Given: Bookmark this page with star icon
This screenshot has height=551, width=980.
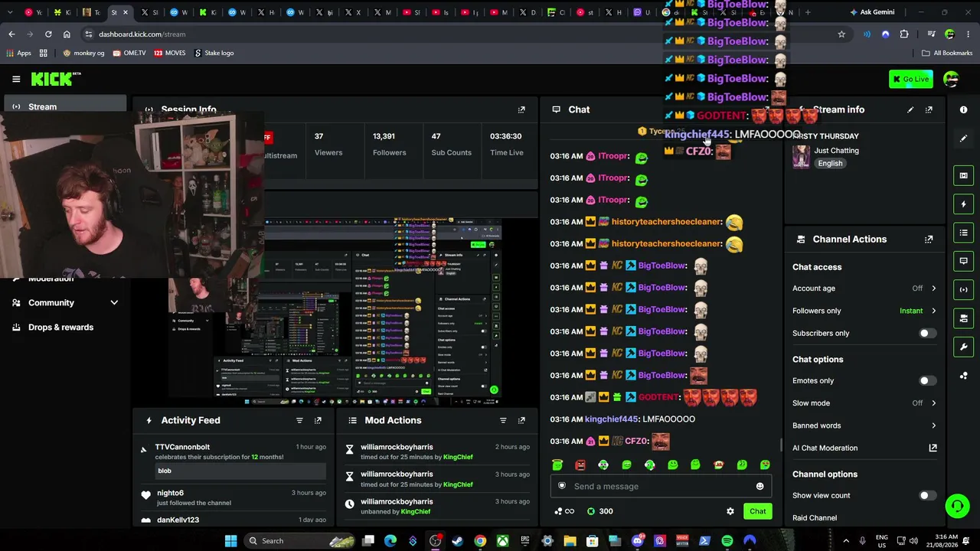Looking at the screenshot, I should pyautogui.click(x=841, y=34).
